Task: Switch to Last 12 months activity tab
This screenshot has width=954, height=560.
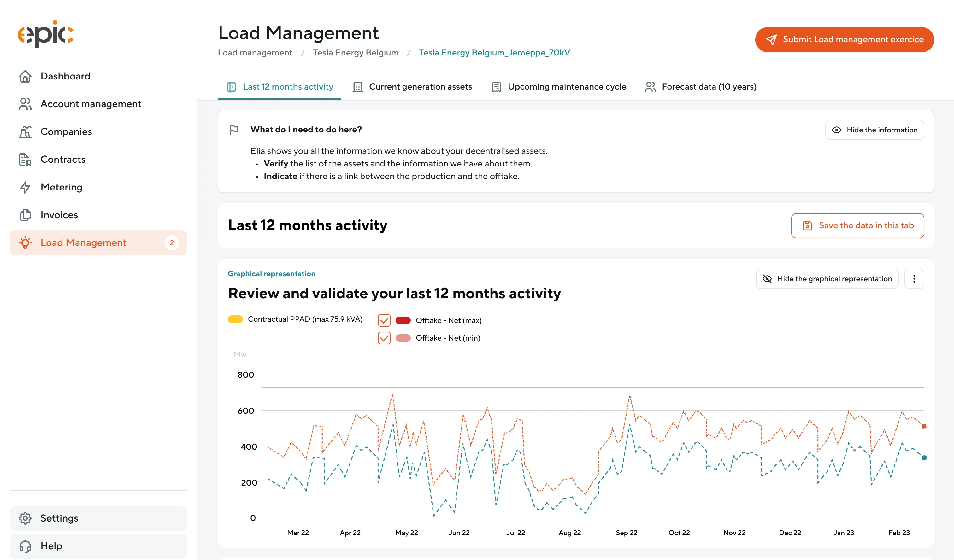Action: (280, 87)
